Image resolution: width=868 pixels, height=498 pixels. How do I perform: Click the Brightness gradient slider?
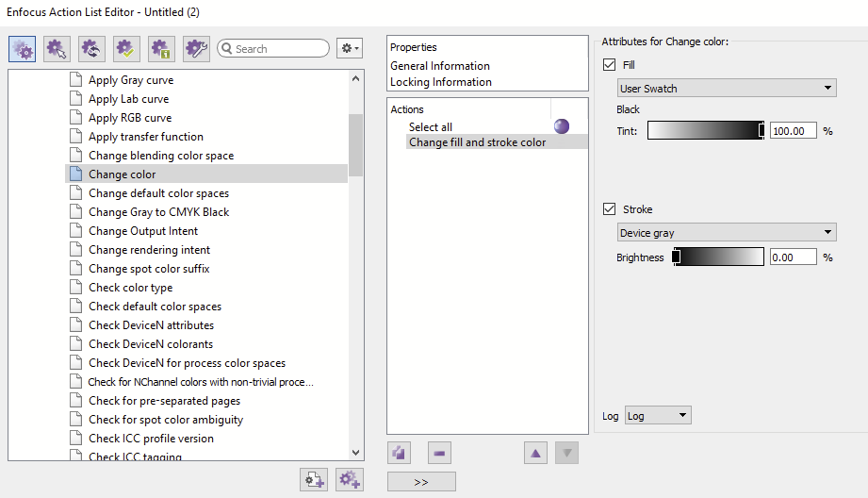718,257
